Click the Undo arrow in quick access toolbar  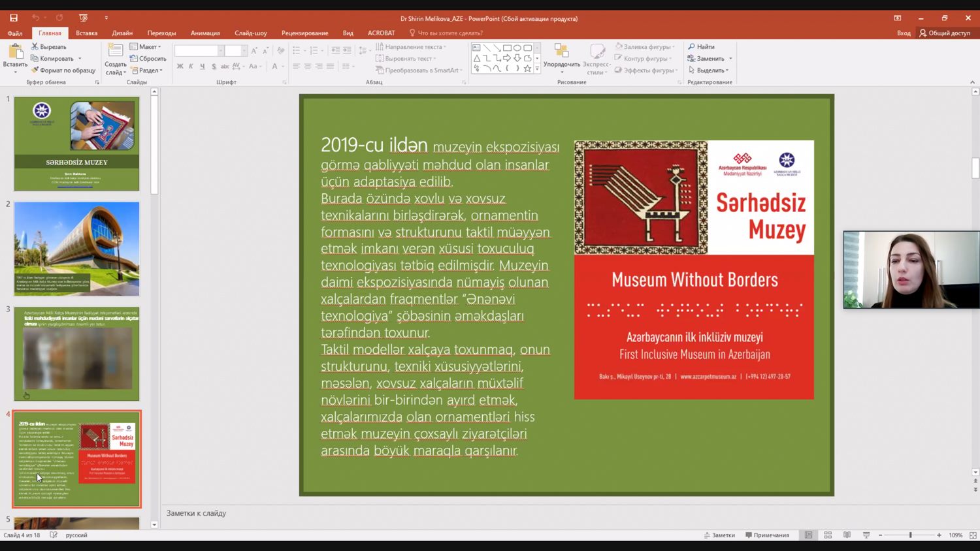pos(36,18)
